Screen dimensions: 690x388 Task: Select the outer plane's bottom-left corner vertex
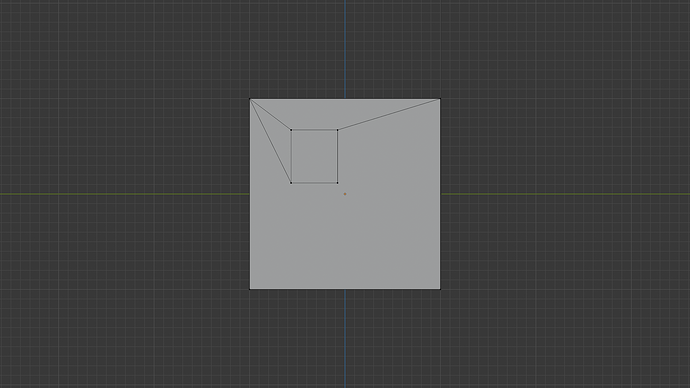click(250, 289)
